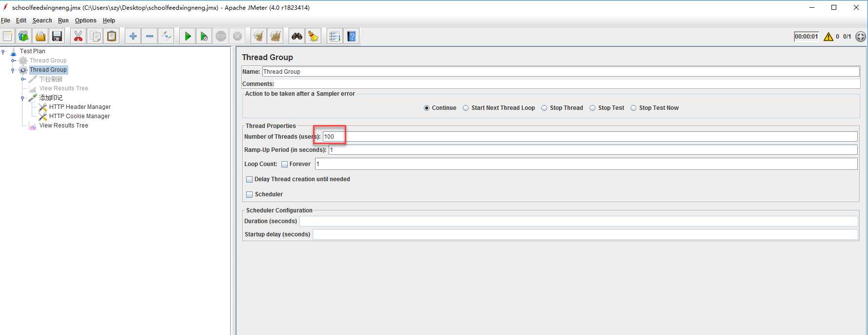Collapse the Test Plan tree node
The width and height of the screenshot is (868, 335).
click(x=3, y=51)
